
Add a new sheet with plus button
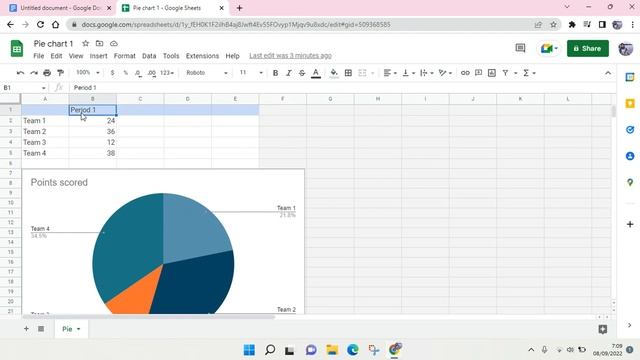pos(26,329)
